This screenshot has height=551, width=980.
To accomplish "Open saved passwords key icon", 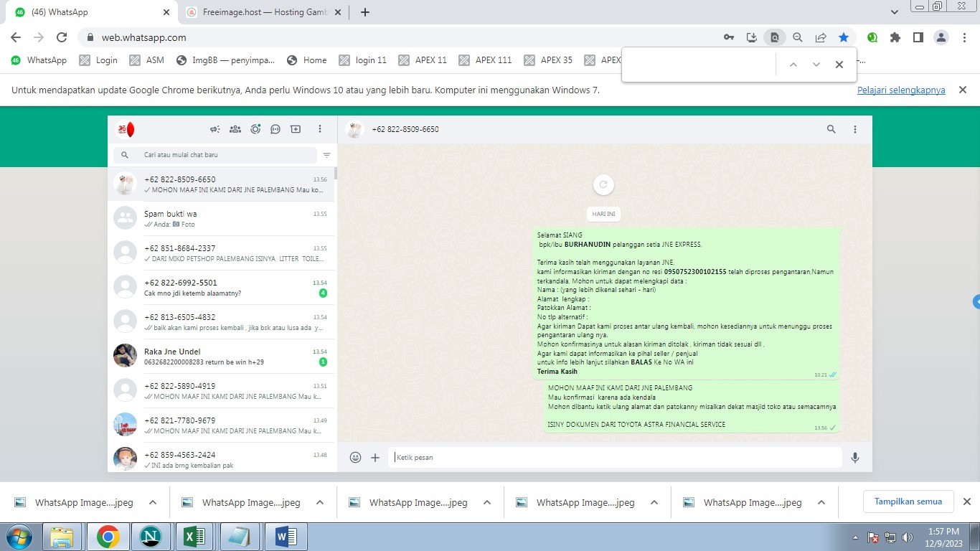I will pyautogui.click(x=729, y=37).
